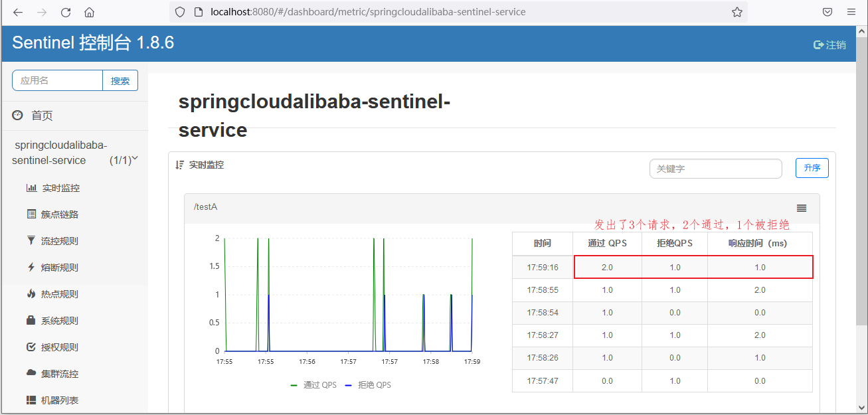Select the 17:57:47 time cell

pyautogui.click(x=543, y=381)
